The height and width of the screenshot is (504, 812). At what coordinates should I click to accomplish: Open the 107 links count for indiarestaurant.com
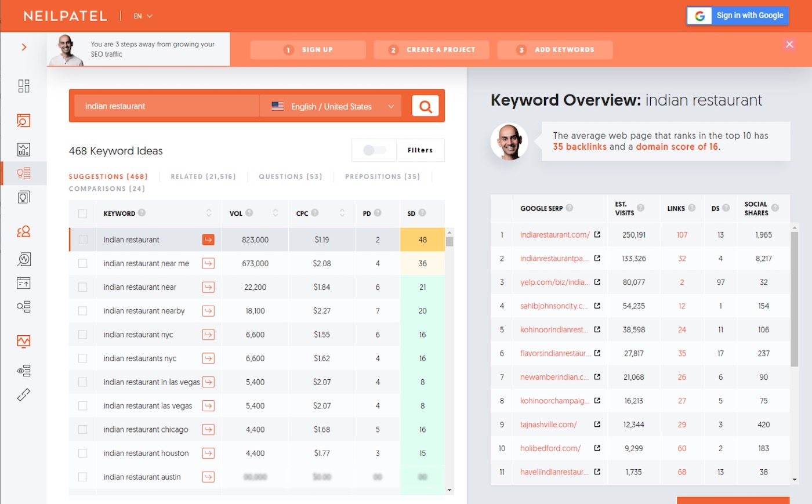pyautogui.click(x=682, y=235)
